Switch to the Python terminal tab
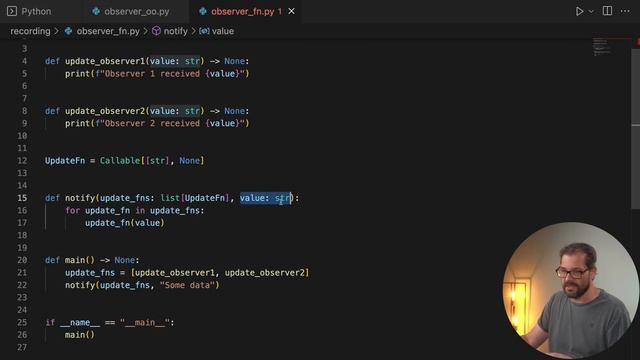The width and height of the screenshot is (640, 360). (x=29, y=11)
